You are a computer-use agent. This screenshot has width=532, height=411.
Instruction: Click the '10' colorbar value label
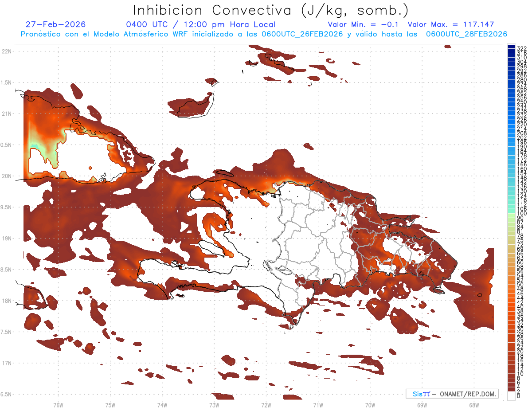pyautogui.click(x=520, y=374)
